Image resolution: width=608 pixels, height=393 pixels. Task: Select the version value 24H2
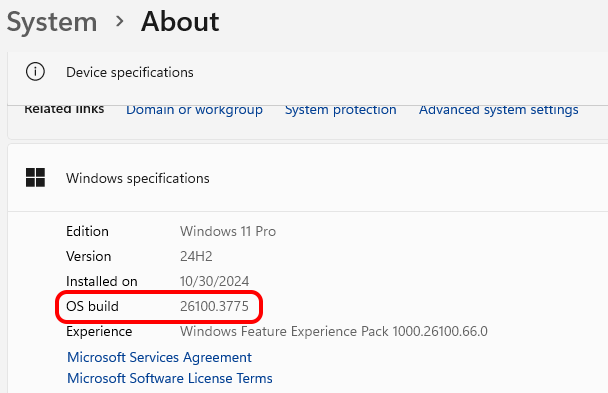tap(196, 256)
